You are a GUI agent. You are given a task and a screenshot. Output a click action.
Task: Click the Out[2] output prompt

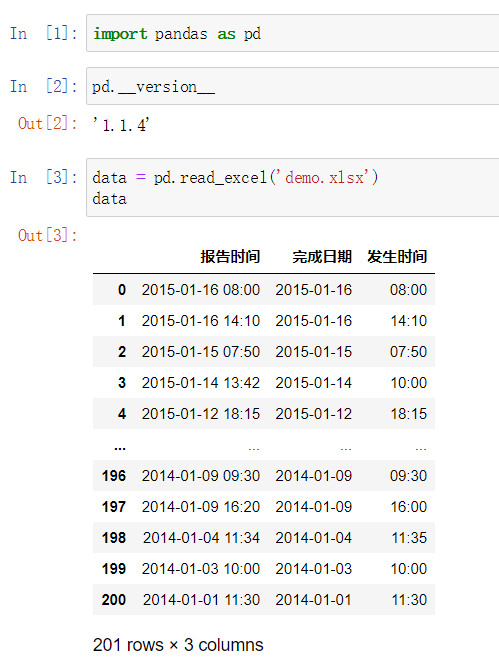coord(47,123)
